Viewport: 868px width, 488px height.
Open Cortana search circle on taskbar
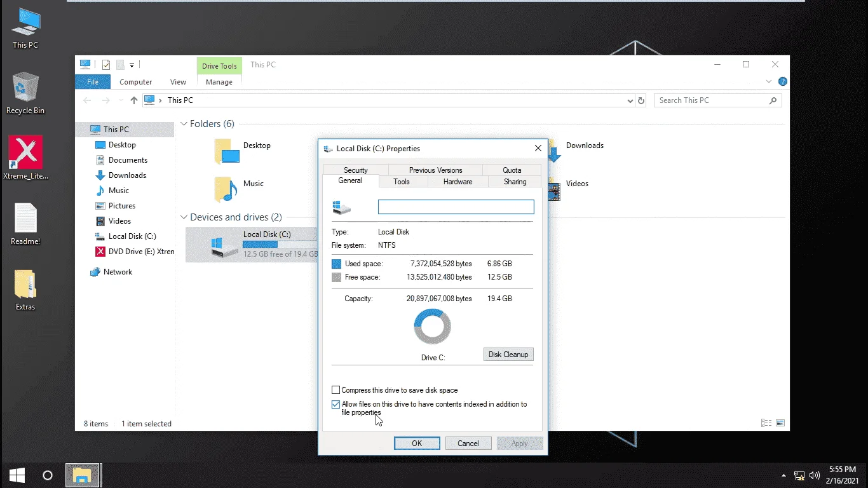(x=48, y=475)
